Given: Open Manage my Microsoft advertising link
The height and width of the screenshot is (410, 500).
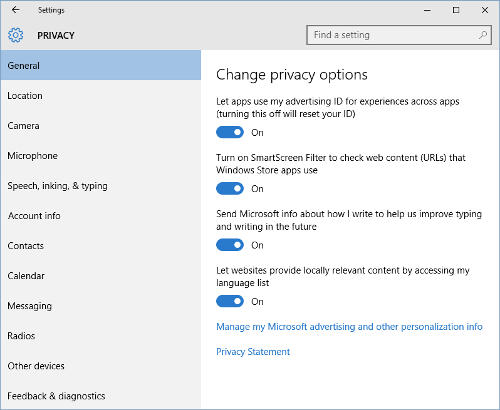Looking at the screenshot, I should pos(349,327).
